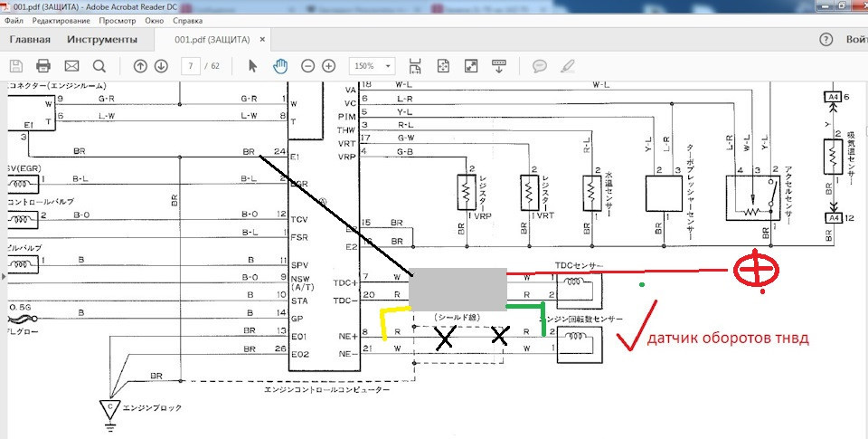Select the highlight pen tool
Viewport: 868px width, 439px height.
(x=568, y=66)
